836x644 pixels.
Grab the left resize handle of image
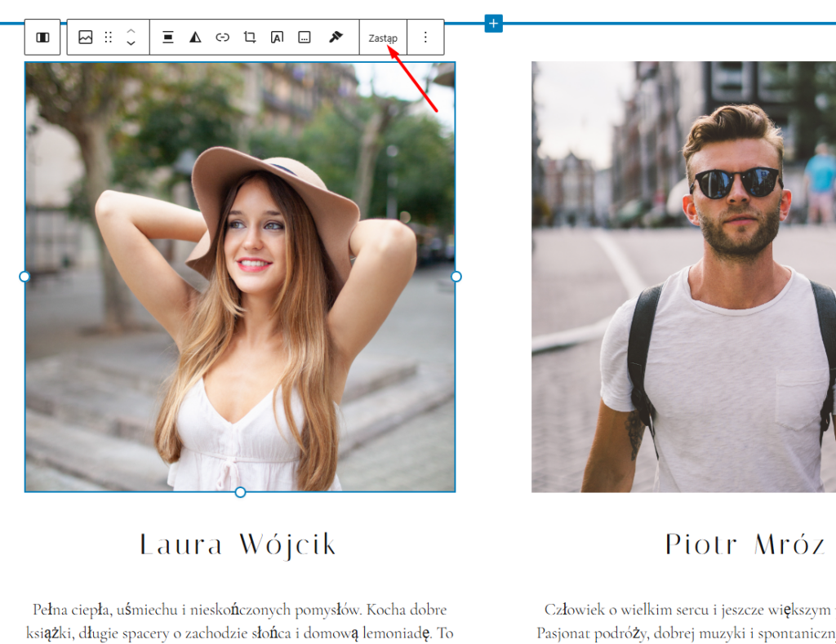[x=24, y=277]
